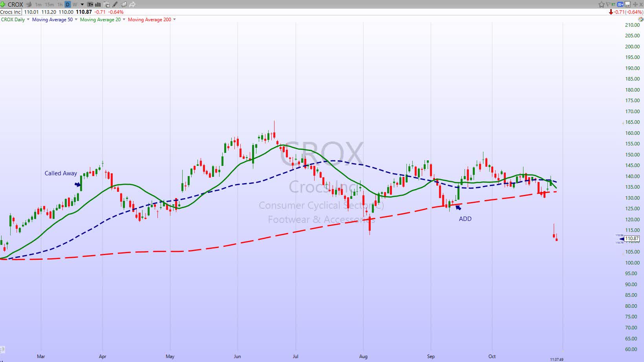Click the add data grid icon

[x=106, y=4]
